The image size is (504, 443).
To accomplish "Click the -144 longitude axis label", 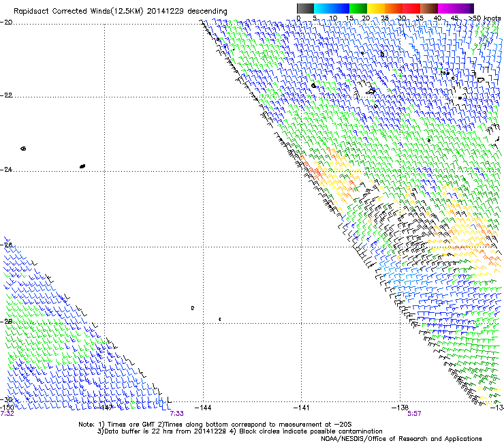I will coord(203,408).
